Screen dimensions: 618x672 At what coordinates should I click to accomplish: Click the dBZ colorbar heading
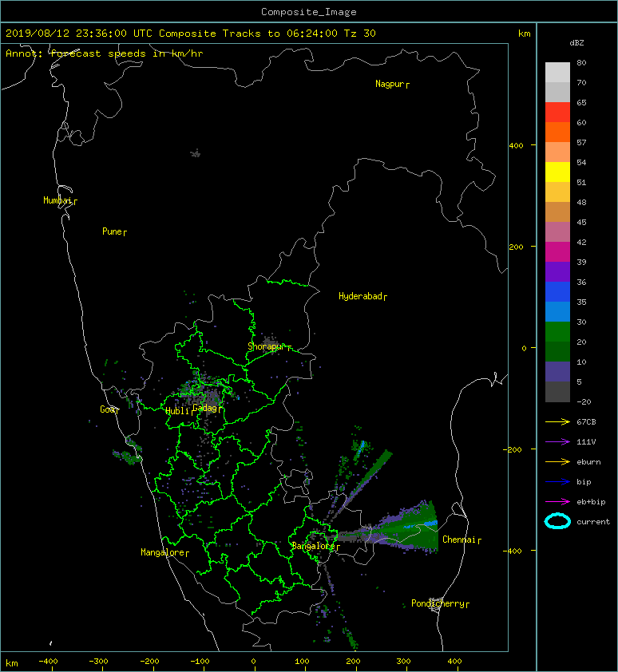[576, 43]
